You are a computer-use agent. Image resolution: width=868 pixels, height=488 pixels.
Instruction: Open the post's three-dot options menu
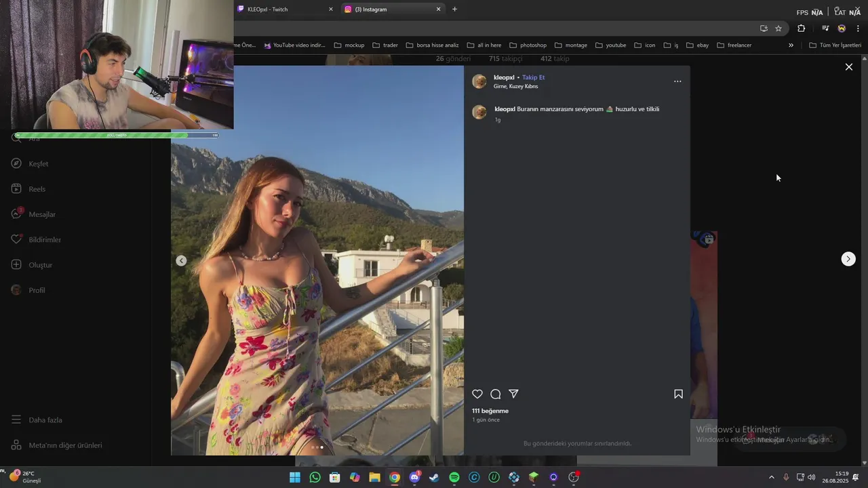click(x=677, y=81)
